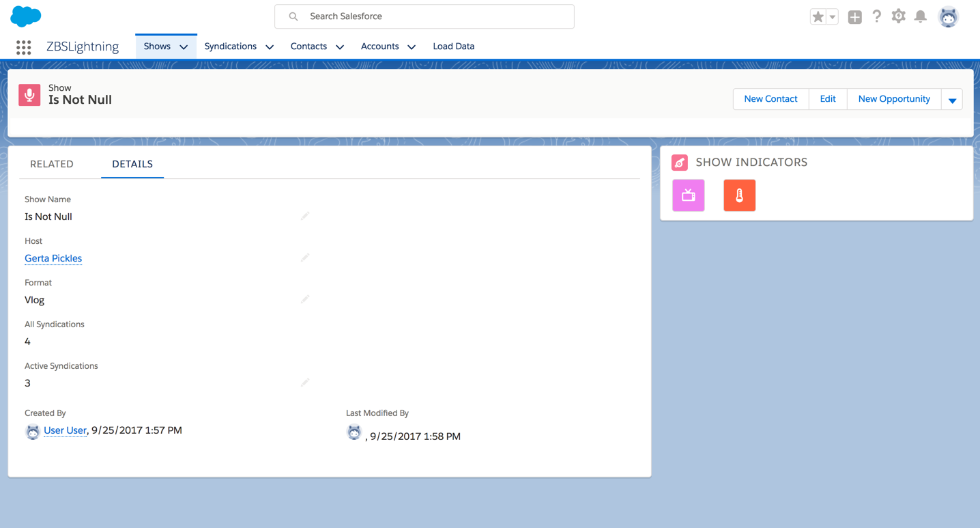The image size is (980, 528).
Task: Click the Show record microphone icon
Action: click(x=29, y=95)
